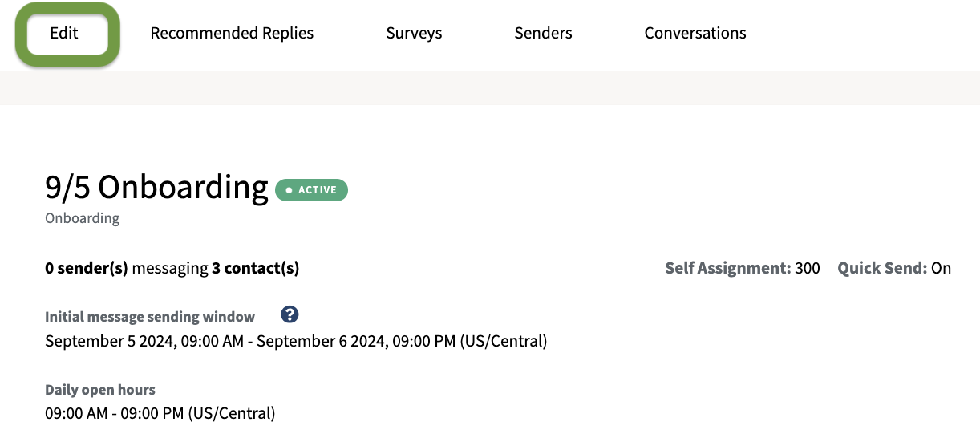Click the 3 contact(s) count
The image size is (980, 446).
(x=255, y=268)
